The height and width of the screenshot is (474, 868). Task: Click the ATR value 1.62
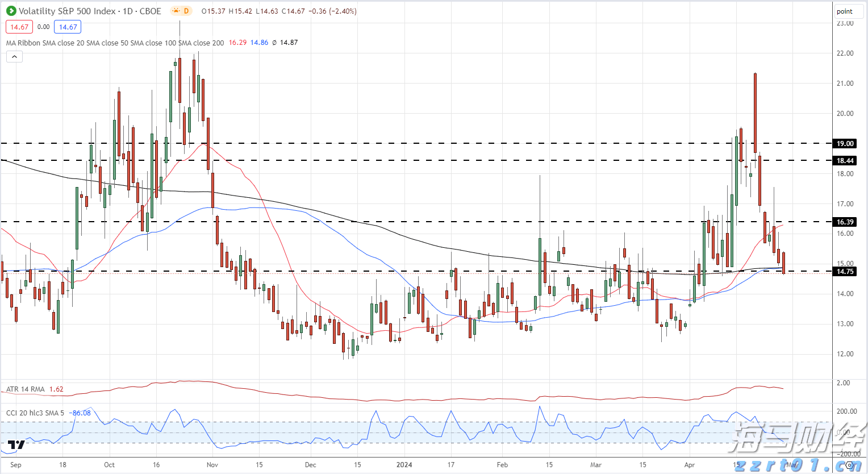56,389
